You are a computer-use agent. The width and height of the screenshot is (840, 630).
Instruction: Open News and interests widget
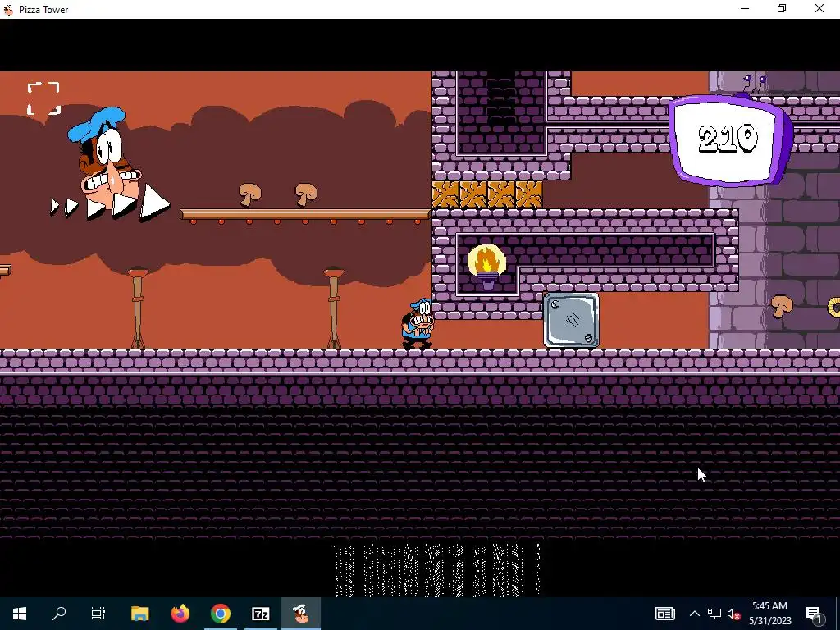pyautogui.click(x=664, y=614)
